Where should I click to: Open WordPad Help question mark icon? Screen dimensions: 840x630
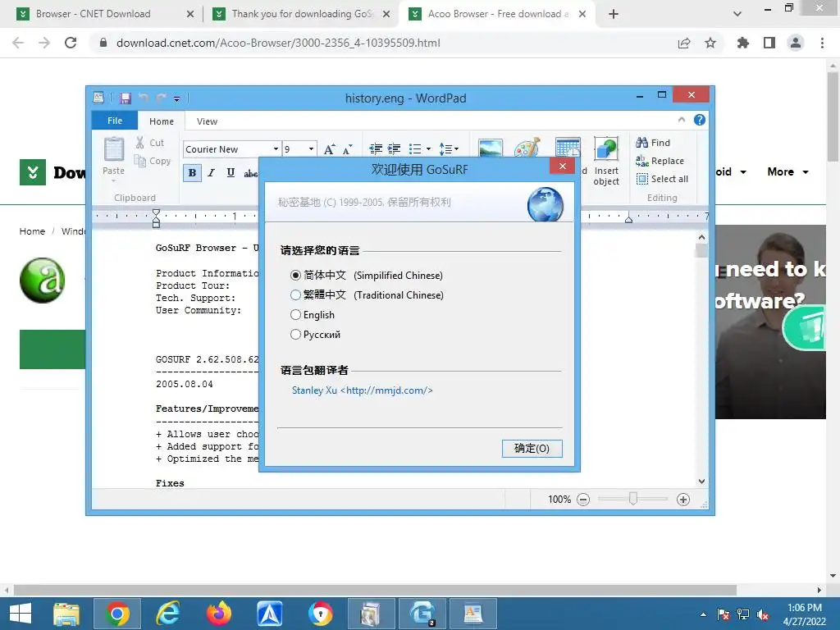click(700, 120)
